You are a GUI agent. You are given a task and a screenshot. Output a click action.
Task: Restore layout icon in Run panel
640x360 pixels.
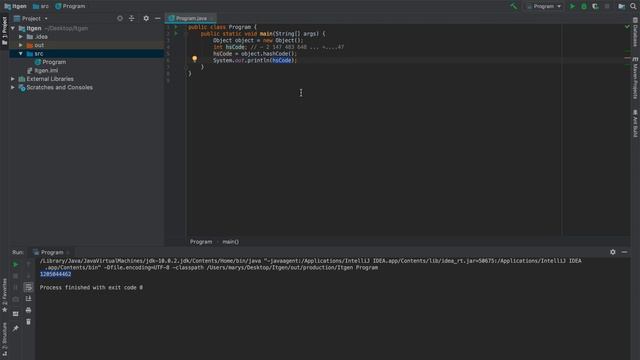[16, 314]
